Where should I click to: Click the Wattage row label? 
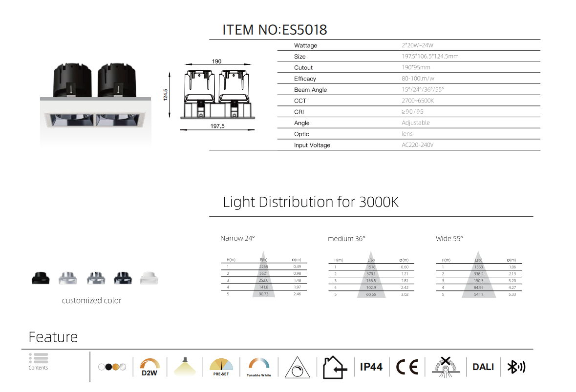(x=306, y=45)
